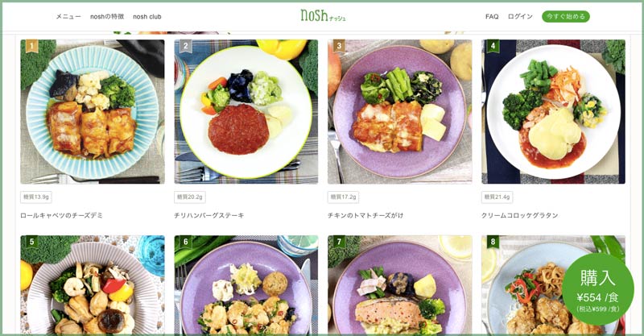Click the nosh logo in the header
644x336 pixels.
(x=323, y=15)
